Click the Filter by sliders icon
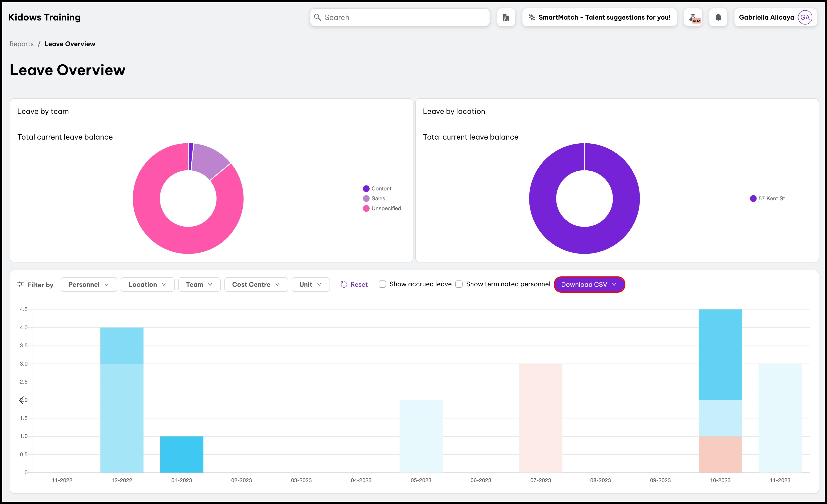This screenshot has height=504, width=827. click(20, 284)
